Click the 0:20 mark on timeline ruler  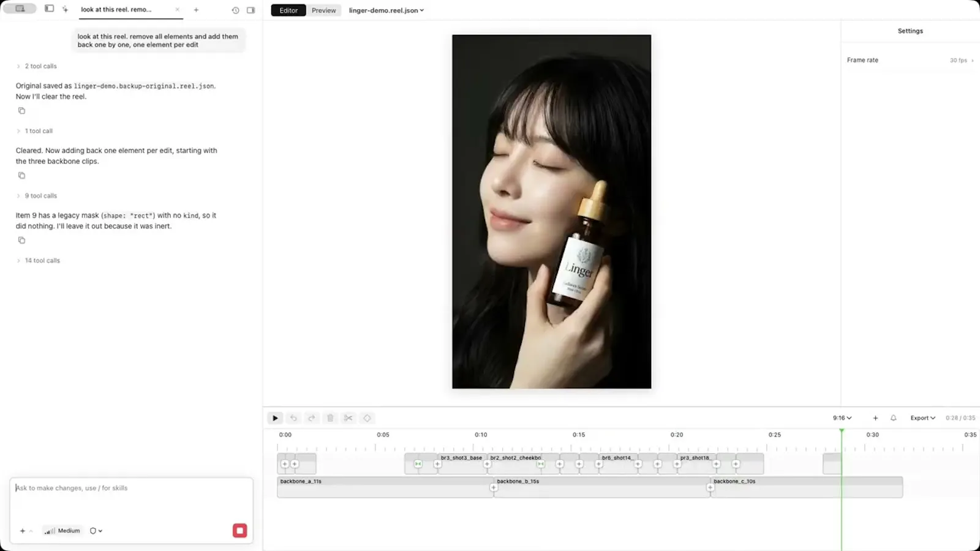pyautogui.click(x=677, y=435)
